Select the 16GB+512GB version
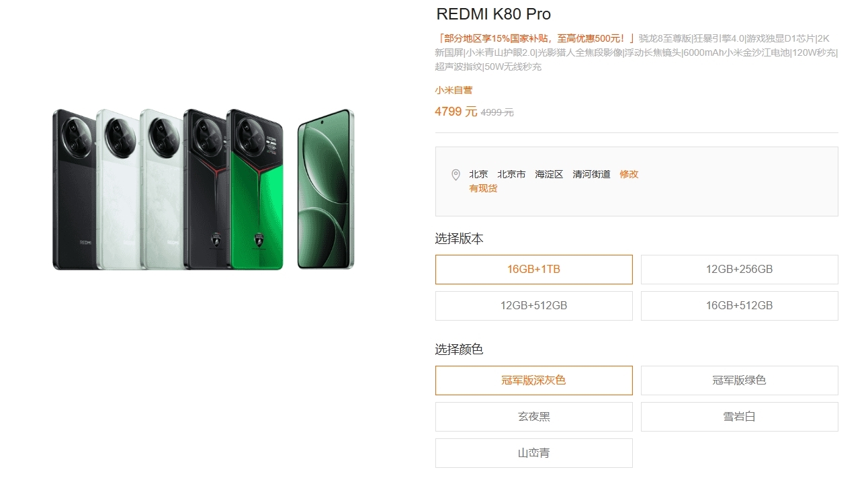The height and width of the screenshot is (482, 868). pyautogui.click(x=739, y=306)
